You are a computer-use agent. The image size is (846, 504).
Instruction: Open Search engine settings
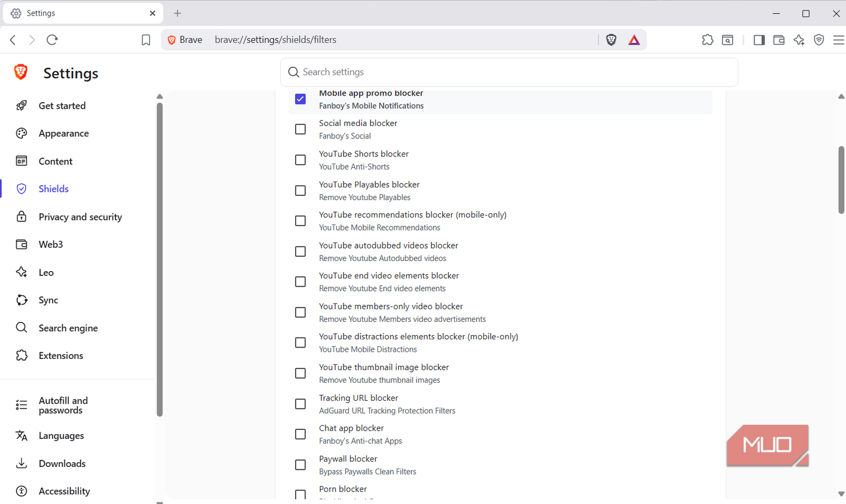pos(68,328)
